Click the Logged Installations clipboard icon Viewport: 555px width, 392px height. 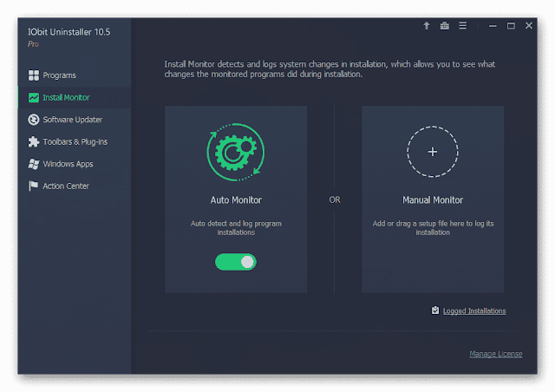point(435,310)
